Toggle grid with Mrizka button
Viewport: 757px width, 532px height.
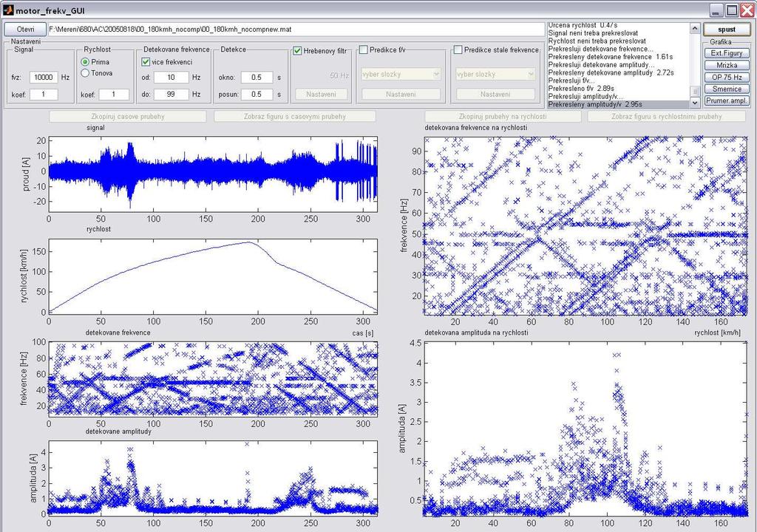point(727,65)
